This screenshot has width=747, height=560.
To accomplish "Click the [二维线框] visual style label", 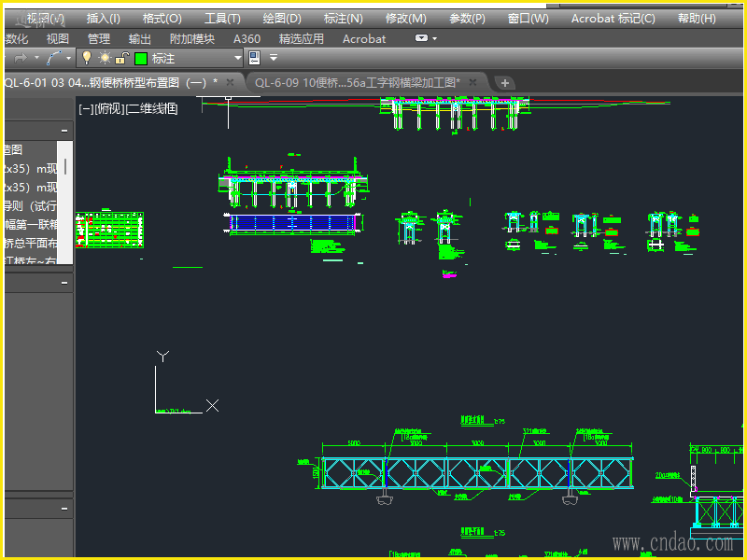I will [x=152, y=109].
